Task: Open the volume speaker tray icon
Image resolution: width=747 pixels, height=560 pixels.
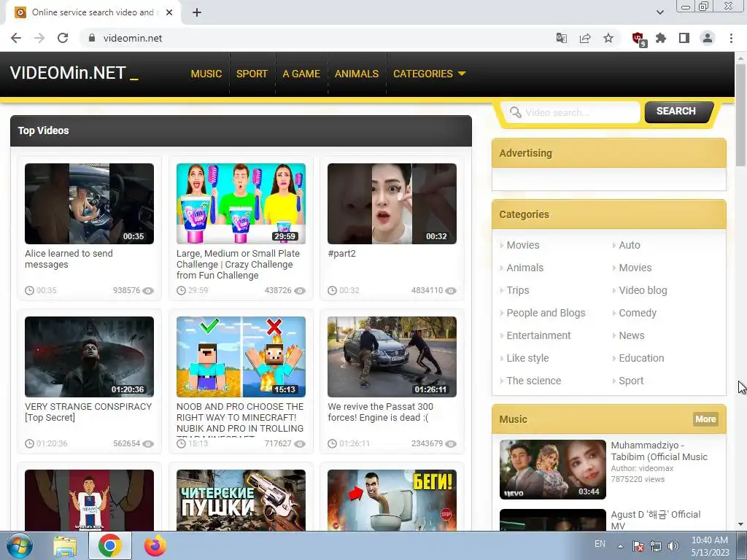Action: (x=673, y=546)
